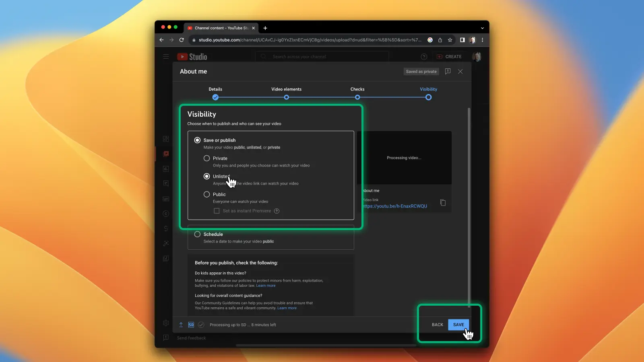The image size is (644, 362).
Task: Open the Analytics icon in the sidebar
Action: click(x=166, y=169)
